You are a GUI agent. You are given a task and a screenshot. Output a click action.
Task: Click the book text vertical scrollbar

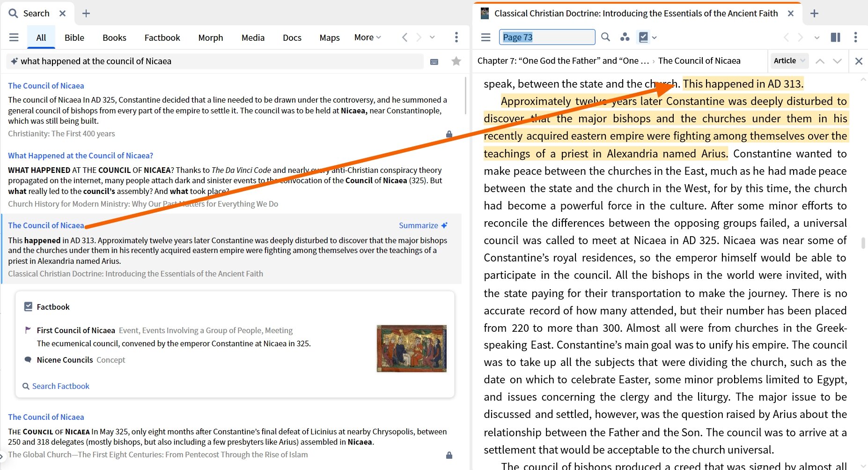tap(863, 243)
